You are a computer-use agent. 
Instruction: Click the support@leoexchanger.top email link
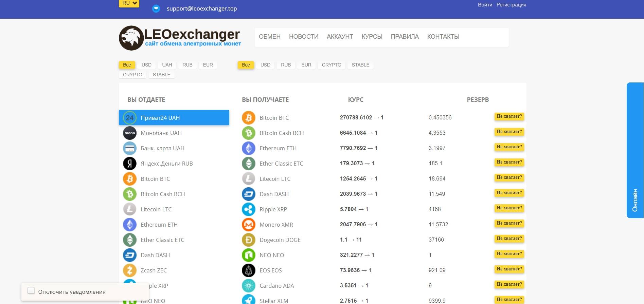pos(202,8)
